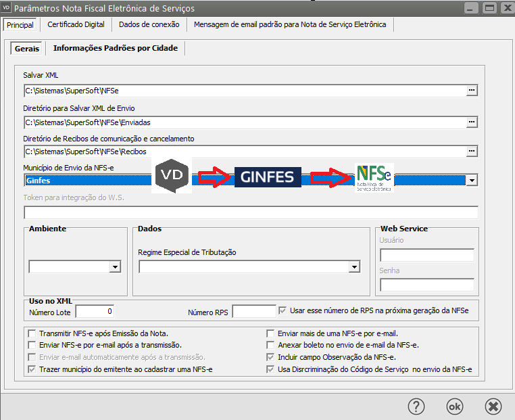Switch to the Certificado Digital tab
The width and height of the screenshot is (515, 420).
(x=76, y=24)
